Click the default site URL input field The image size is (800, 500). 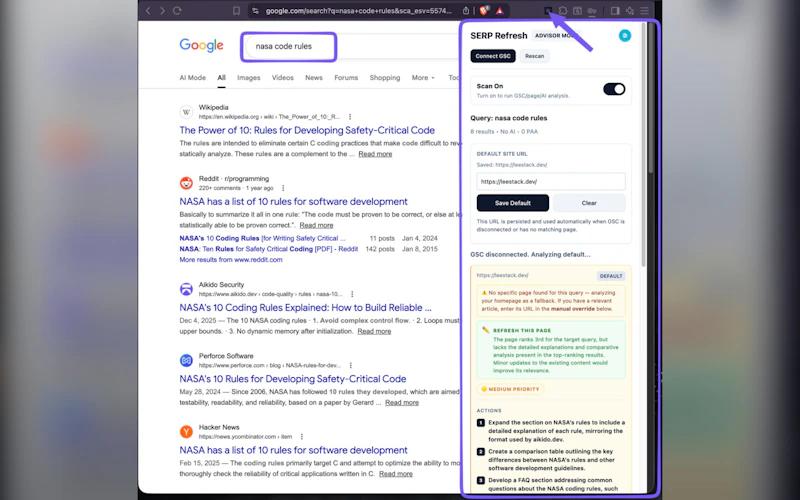(x=551, y=182)
